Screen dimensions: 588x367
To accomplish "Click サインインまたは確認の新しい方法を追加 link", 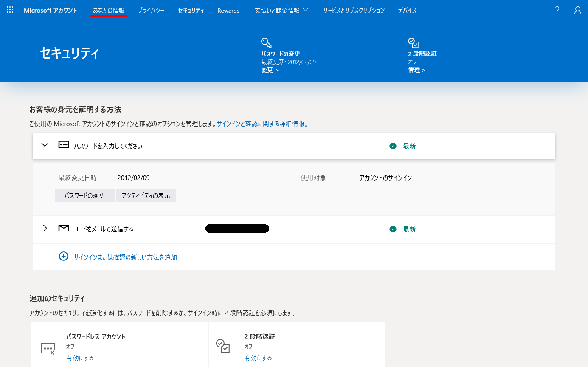I will (125, 257).
